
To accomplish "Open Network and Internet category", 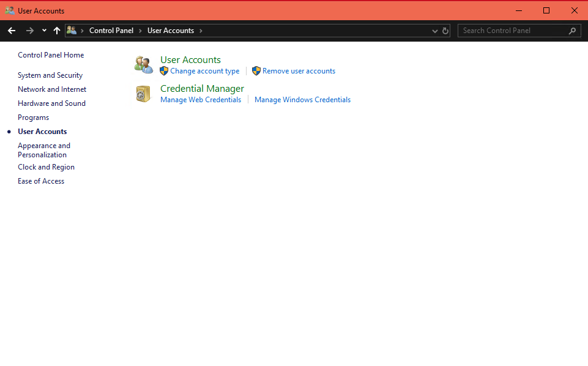I will pyautogui.click(x=52, y=89).
